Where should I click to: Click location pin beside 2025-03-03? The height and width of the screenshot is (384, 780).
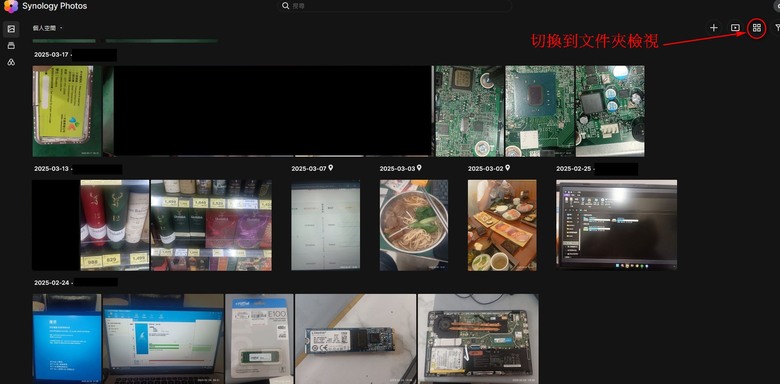(419, 168)
